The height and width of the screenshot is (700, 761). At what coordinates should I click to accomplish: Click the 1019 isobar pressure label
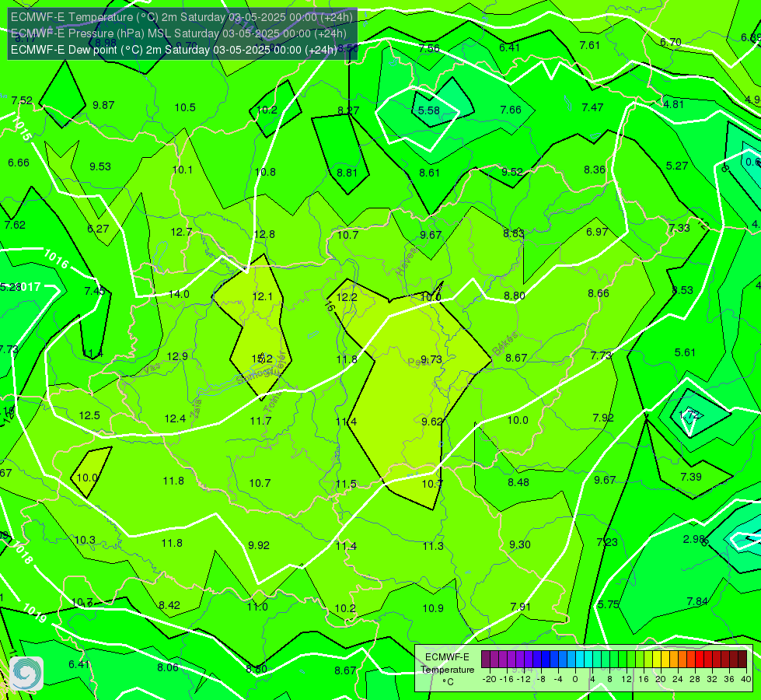point(34,613)
